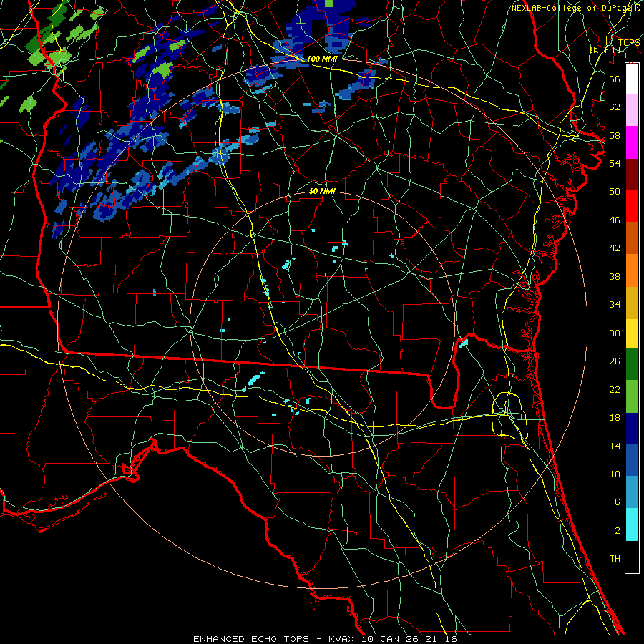The width and height of the screenshot is (644, 644).
Task: Click the '100 NMI' range ring label
Action: click(322, 59)
